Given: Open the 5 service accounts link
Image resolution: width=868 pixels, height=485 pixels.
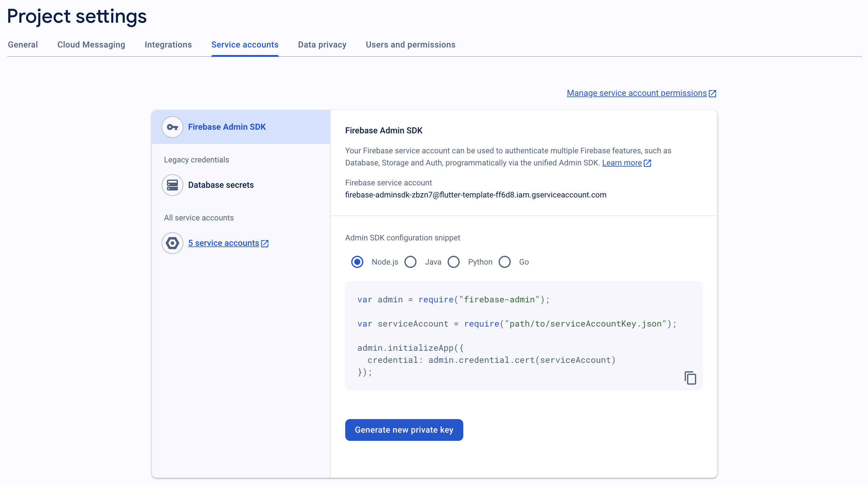Looking at the screenshot, I should point(223,243).
